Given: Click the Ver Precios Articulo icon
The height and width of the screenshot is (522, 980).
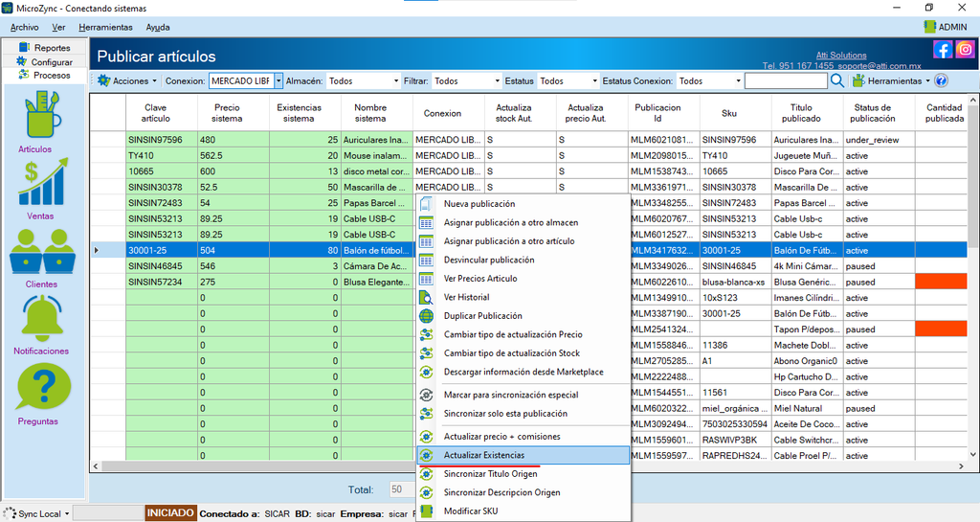Looking at the screenshot, I should (x=426, y=279).
